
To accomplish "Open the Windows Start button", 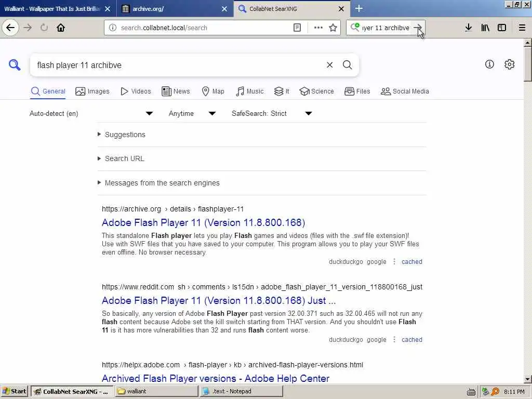I will pos(14,392).
